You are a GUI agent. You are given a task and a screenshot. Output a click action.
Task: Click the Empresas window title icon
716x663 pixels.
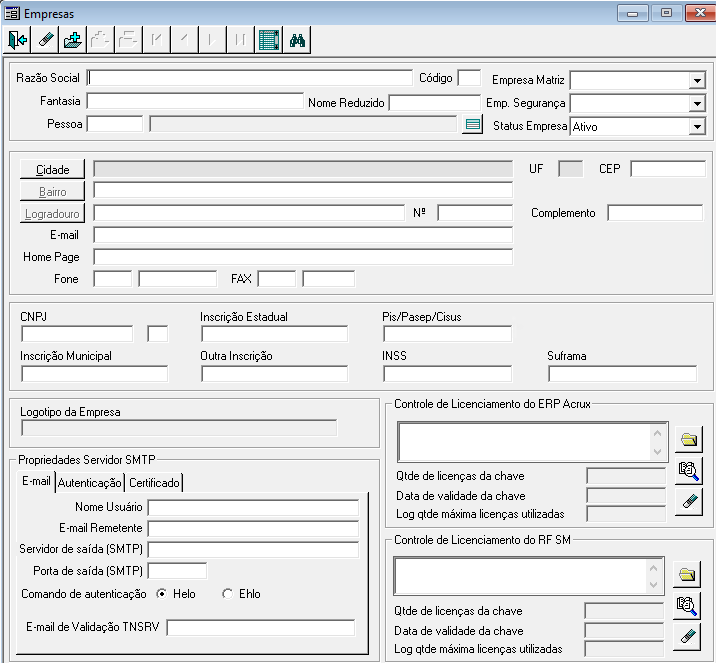[12, 13]
